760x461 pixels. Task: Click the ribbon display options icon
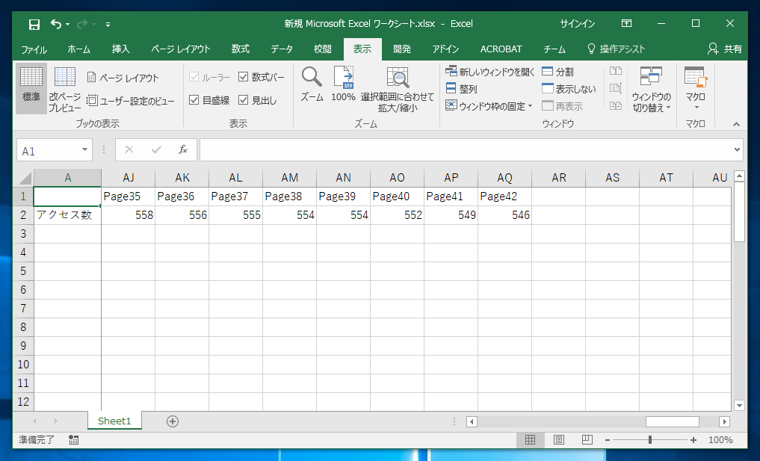pyautogui.click(x=626, y=23)
